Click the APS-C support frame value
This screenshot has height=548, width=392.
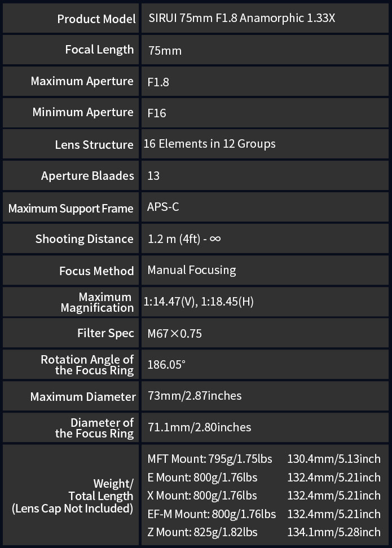point(163,207)
